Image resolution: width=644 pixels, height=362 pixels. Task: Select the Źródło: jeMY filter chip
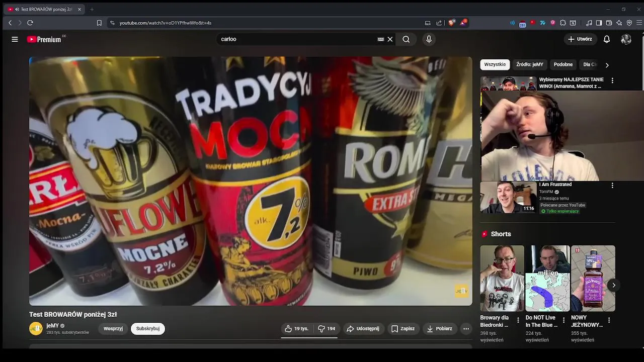click(530, 65)
